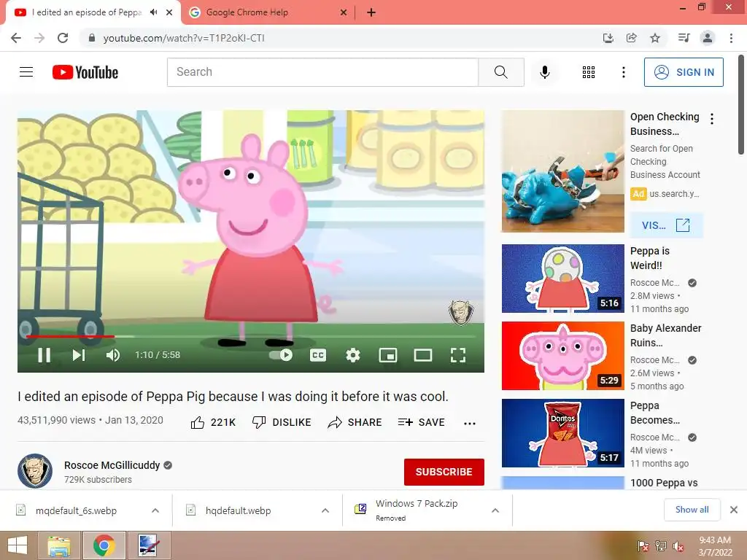747x560 pixels.
Task: Open more actions ellipsis under video
Action: [470, 424]
